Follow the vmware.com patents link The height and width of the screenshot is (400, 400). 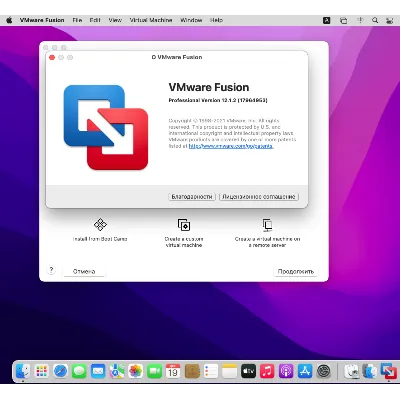(x=231, y=146)
